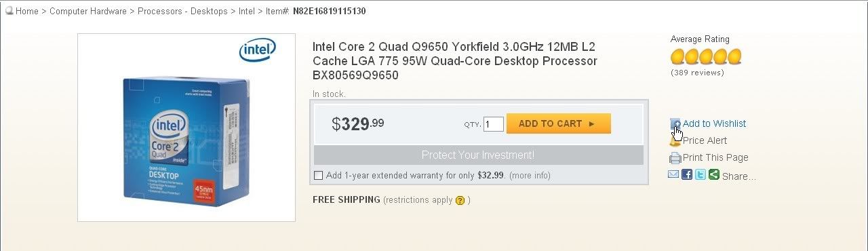
Task: Click the printer icon
Action: [675, 158]
